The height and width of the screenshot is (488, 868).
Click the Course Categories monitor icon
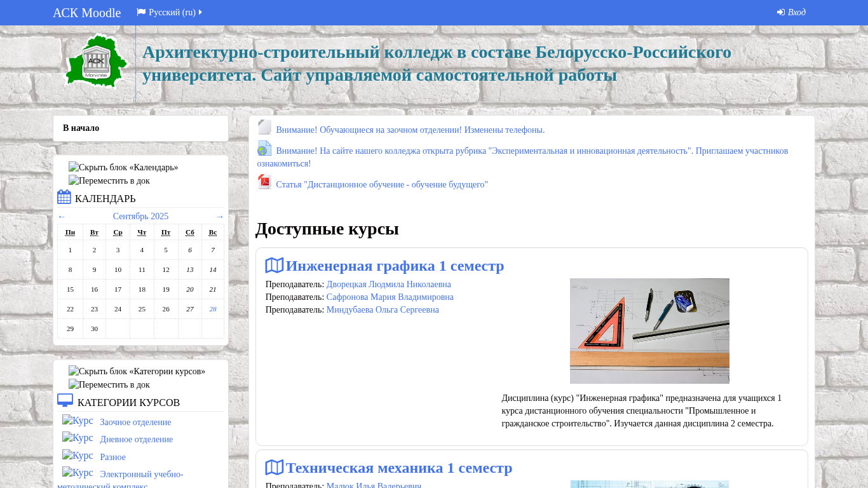65,400
